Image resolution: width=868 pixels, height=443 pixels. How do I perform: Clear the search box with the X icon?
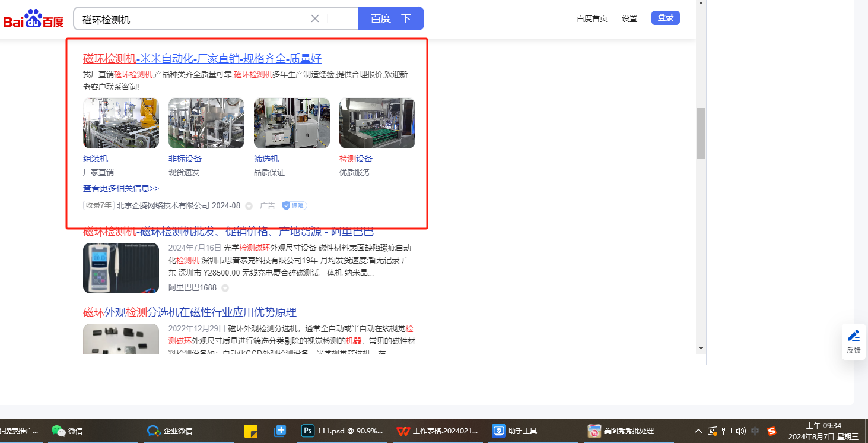pyautogui.click(x=315, y=18)
